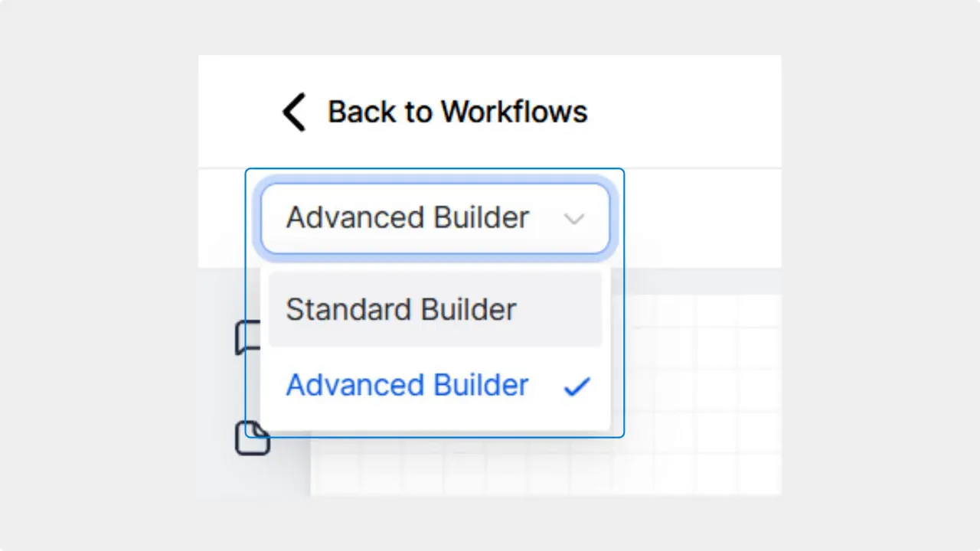The width and height of the screenshot is (980, 551).
Task: Select Standard Builder from the list
Action: click(400, 309)
